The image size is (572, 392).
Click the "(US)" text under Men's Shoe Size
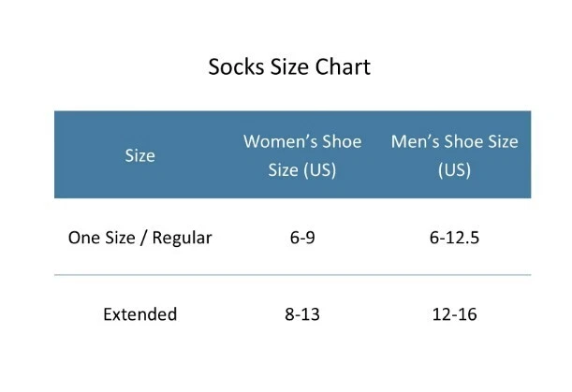pyautogui.click(x=454, y=171)
